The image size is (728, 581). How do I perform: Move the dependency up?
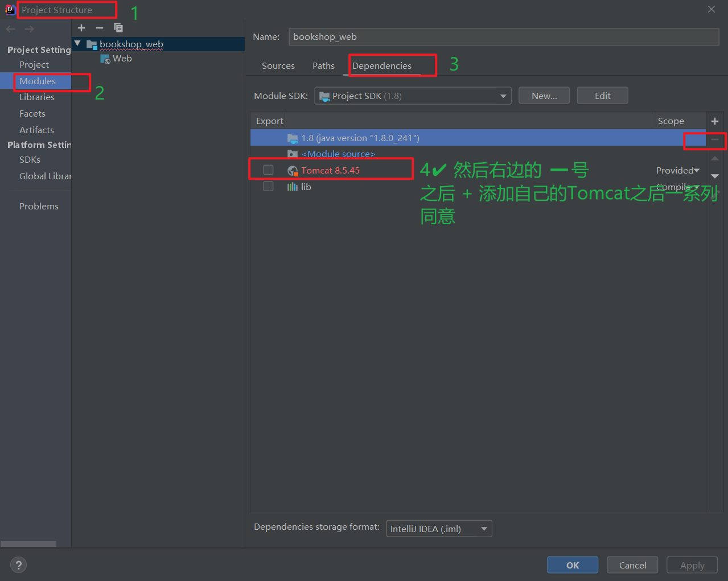pos(715,158)
